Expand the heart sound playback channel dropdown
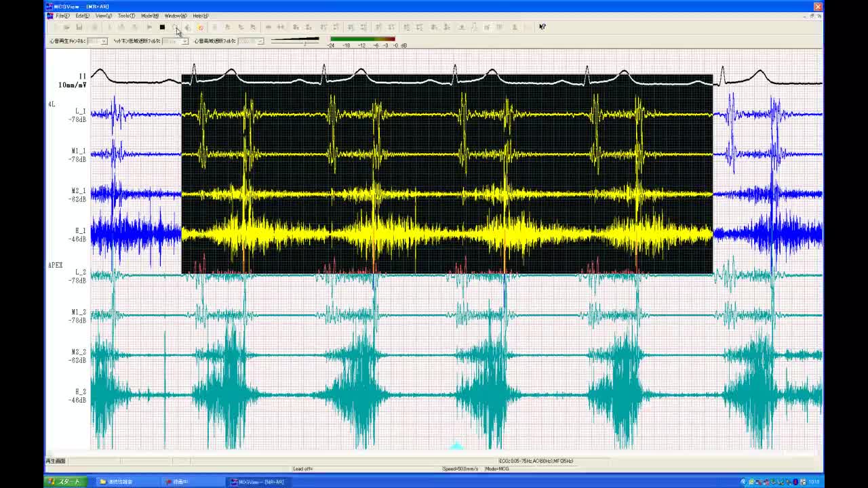 (x=103, y=41)
